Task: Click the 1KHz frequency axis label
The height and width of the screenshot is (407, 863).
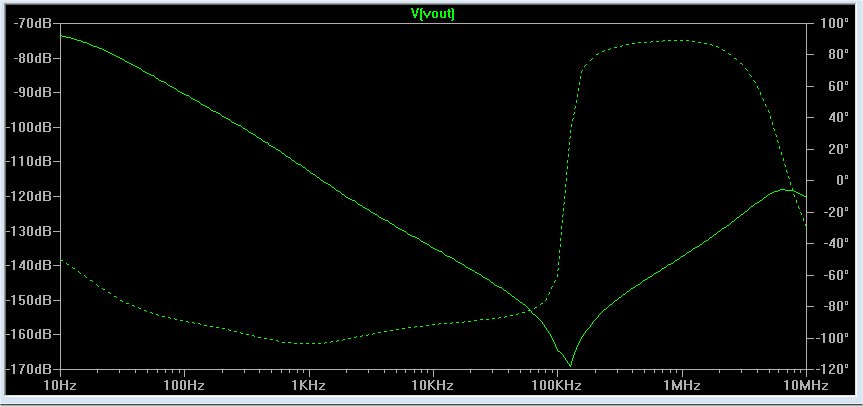Action: pos(309,386)
